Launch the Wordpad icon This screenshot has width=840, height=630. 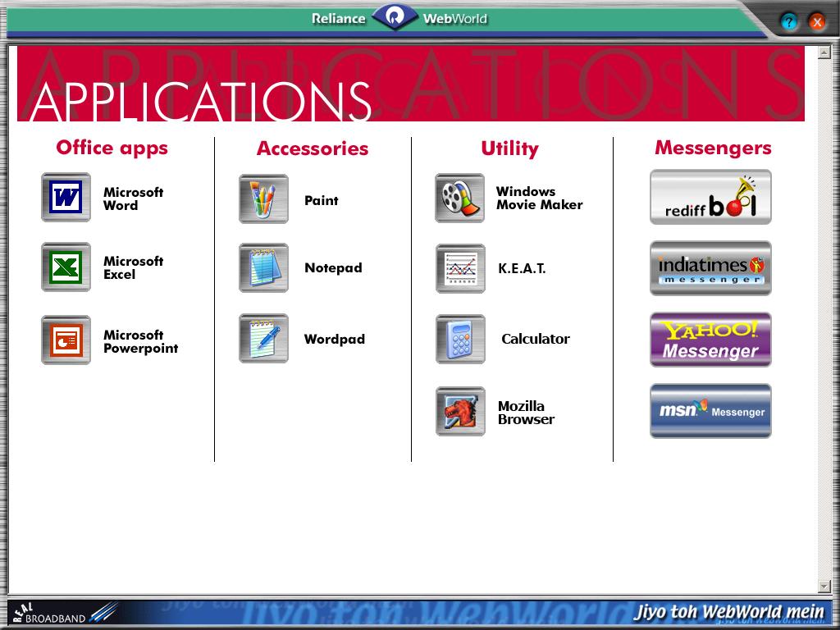tap(263, 339)
